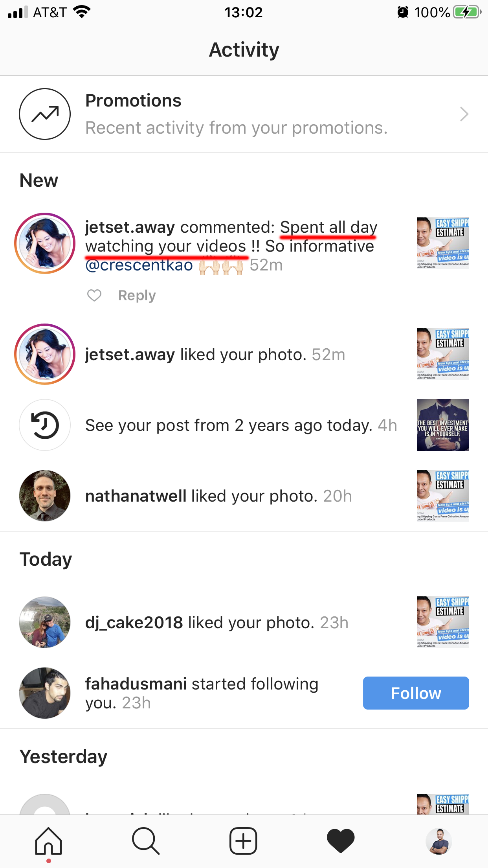Open dj_cake2018 profile avatar
Image resolution: width=488 pixels, height=868 pixels.
45,622
